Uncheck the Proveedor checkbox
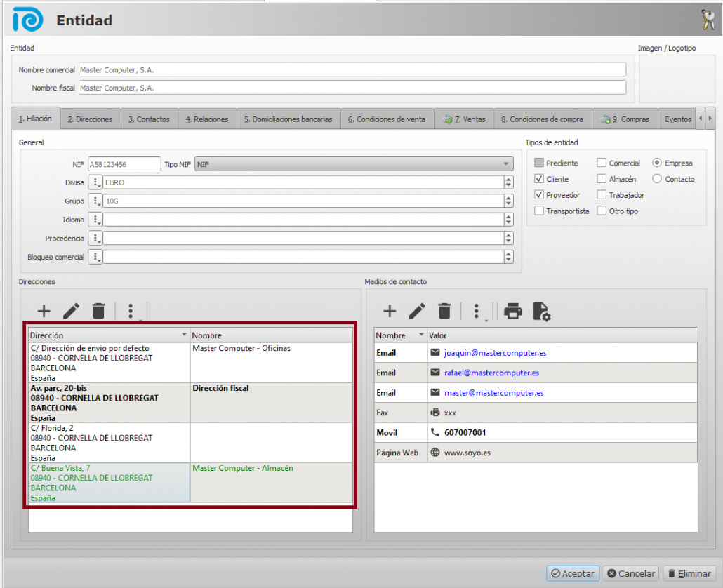 pyautogui.click(x=539, y=195)
